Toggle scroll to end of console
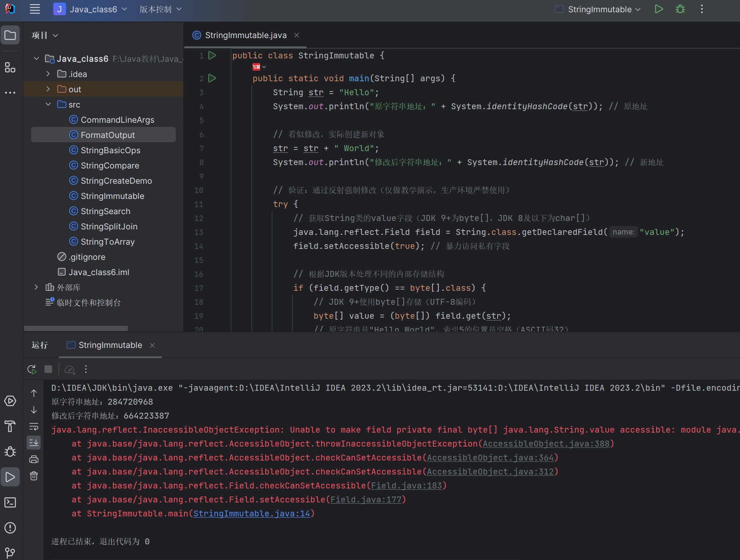Screen dimensions: 740x560 click(x=34, y=443)
